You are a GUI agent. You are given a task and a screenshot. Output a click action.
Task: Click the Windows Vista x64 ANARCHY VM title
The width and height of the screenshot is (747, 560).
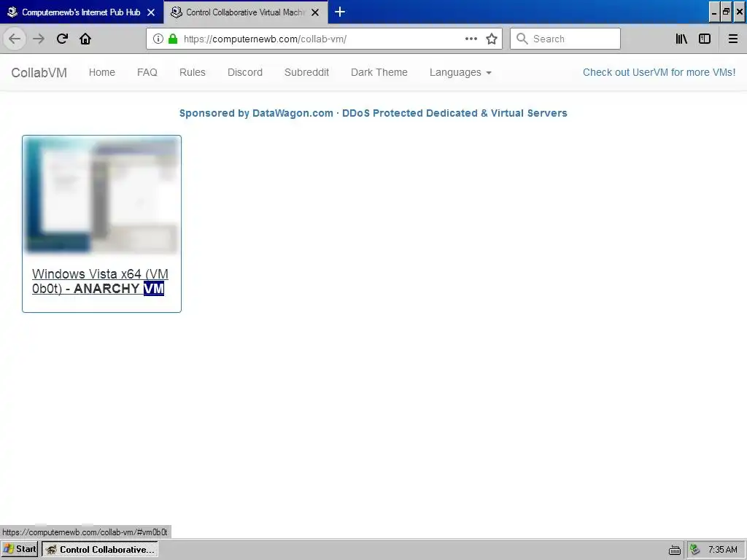point(100,281)
